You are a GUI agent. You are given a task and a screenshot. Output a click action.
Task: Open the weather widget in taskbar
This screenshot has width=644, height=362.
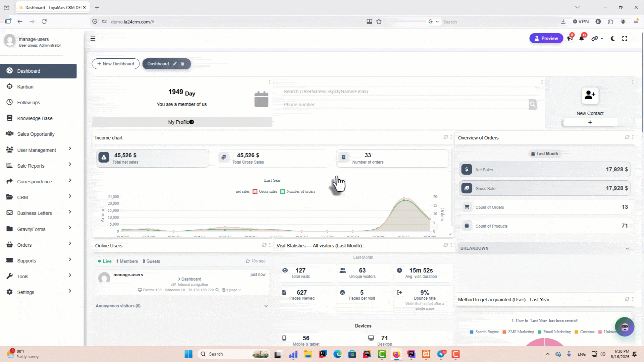tap(23, 354)
